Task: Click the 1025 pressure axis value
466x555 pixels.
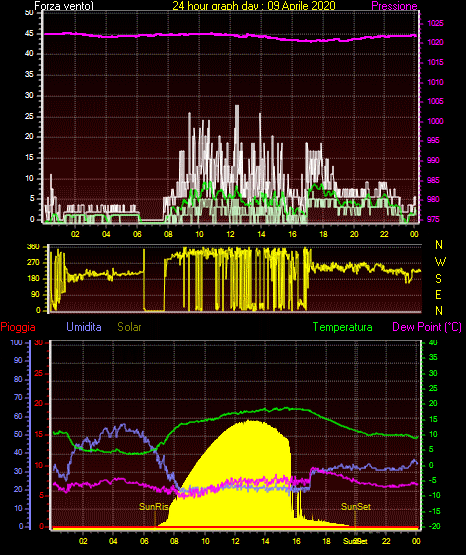Action: [x=435, y=23]
